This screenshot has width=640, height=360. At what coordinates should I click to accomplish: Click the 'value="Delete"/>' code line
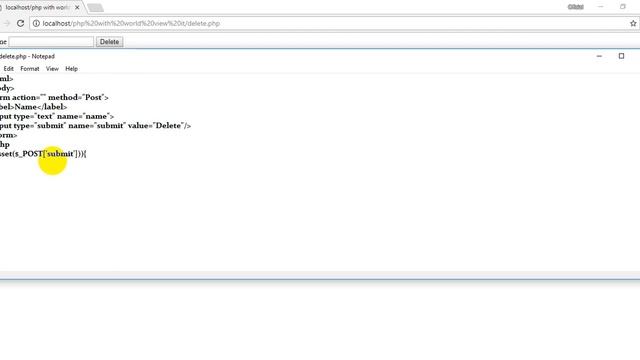(x=96, y=126)
